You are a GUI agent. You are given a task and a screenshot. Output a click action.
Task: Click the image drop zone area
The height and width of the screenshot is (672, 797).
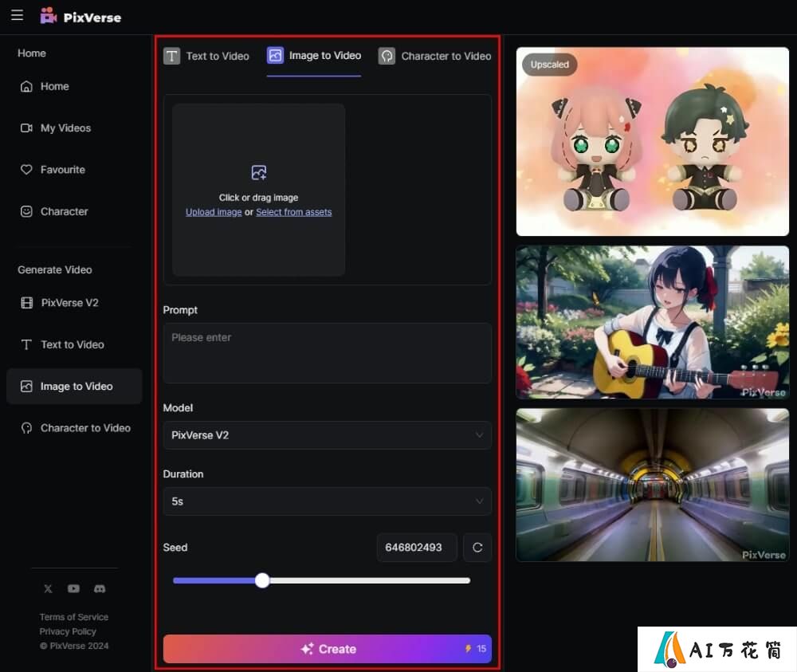[x=259, y=190]
